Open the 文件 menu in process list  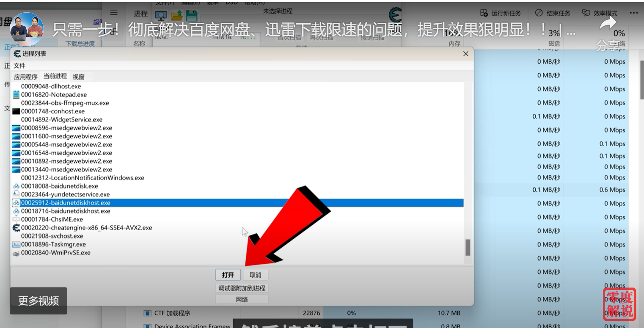[x=19, y=66]
